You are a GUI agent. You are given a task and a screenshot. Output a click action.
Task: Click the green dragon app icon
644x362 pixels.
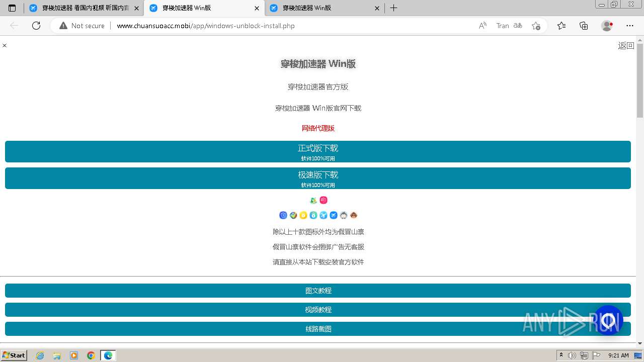pos(313,200)
